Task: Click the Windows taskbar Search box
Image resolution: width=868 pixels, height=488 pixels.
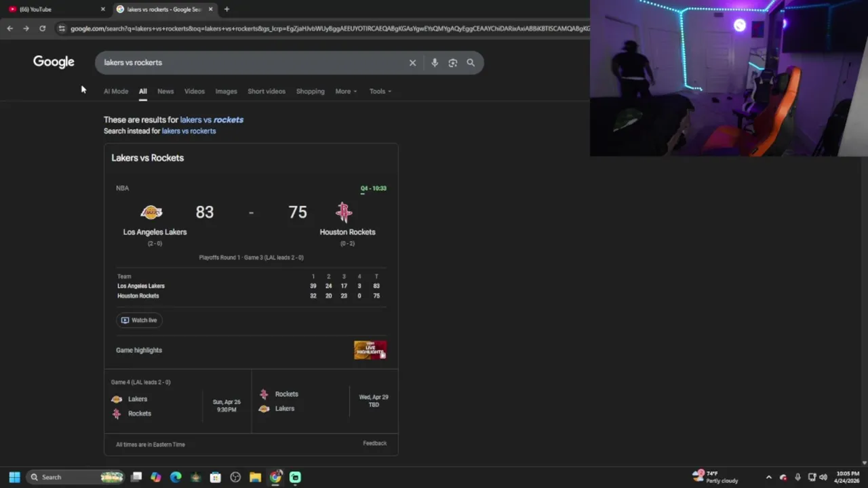Action: (x=76, y=477)
